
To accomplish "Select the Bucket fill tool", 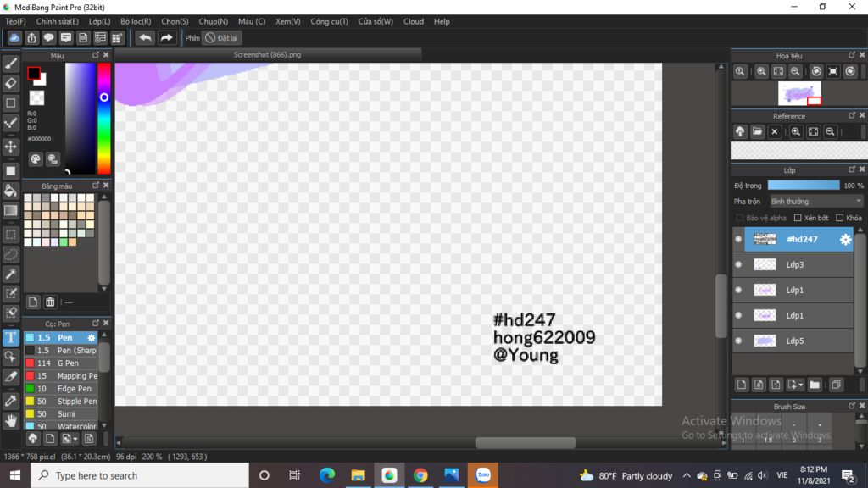I will [x=10, y=191].
